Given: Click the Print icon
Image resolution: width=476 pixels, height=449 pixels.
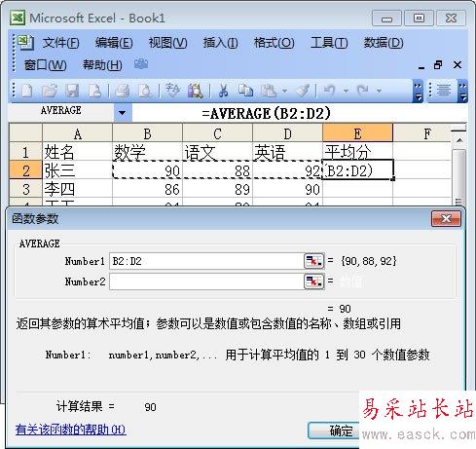Looking at the screenshot, I should [x=123, y=91].
